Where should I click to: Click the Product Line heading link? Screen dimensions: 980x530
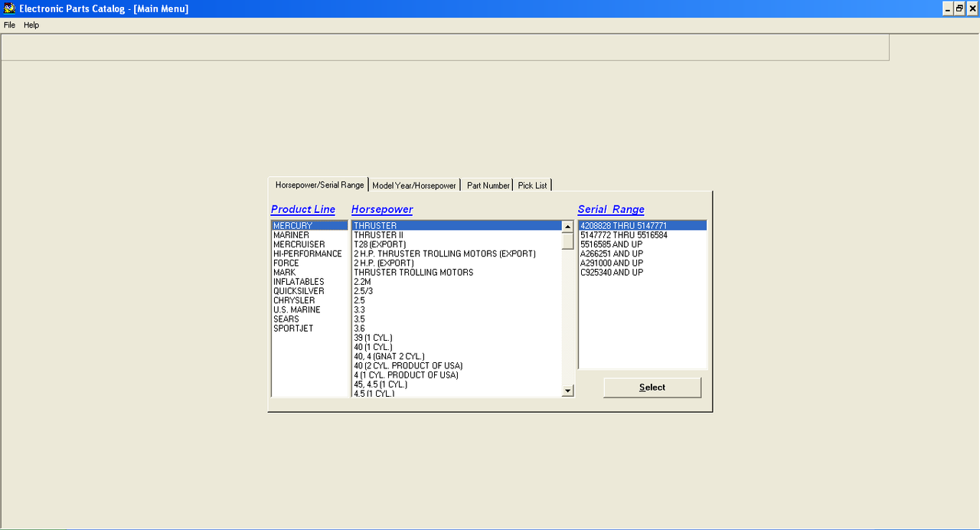[303, 209]
